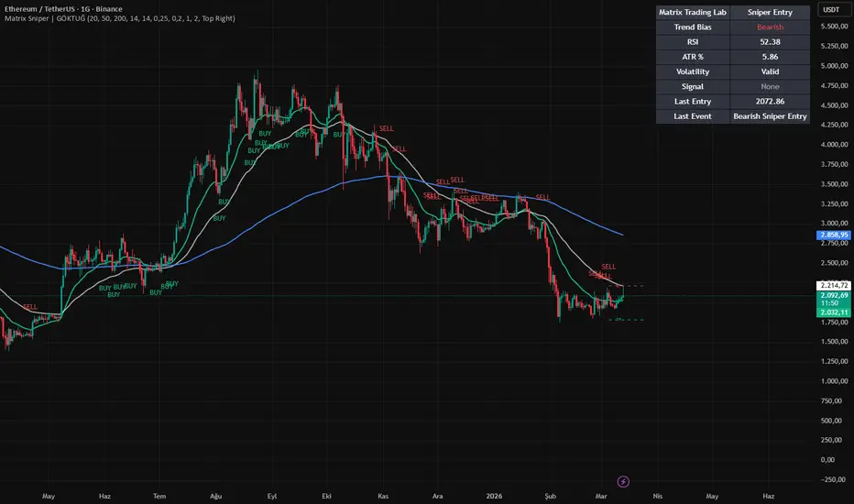Click the blue 2.858,95 price label
This screenshot has width=854, height=504.
[834, 235]
